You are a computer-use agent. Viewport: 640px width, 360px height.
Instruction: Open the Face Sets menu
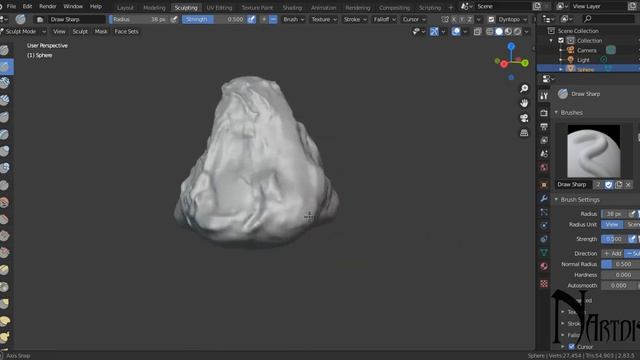tap(126, 31)
